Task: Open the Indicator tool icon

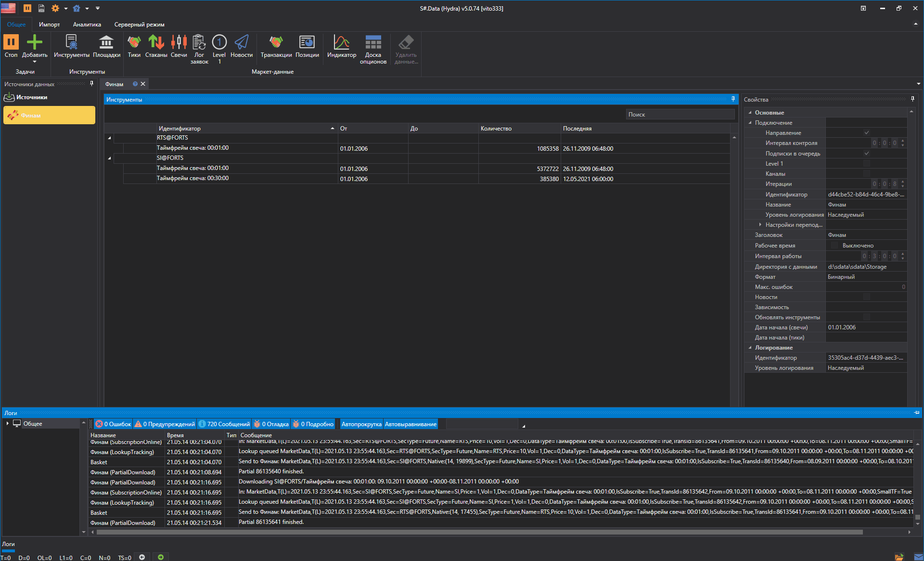Action: 341,43
